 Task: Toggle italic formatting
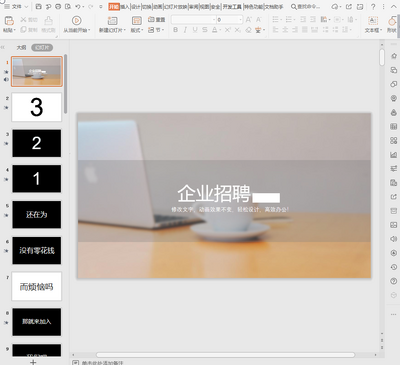pos(185,30)
